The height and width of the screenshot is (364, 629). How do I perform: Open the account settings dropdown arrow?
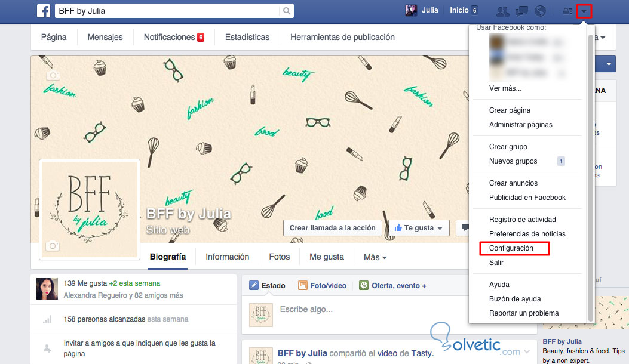[584, 10]
